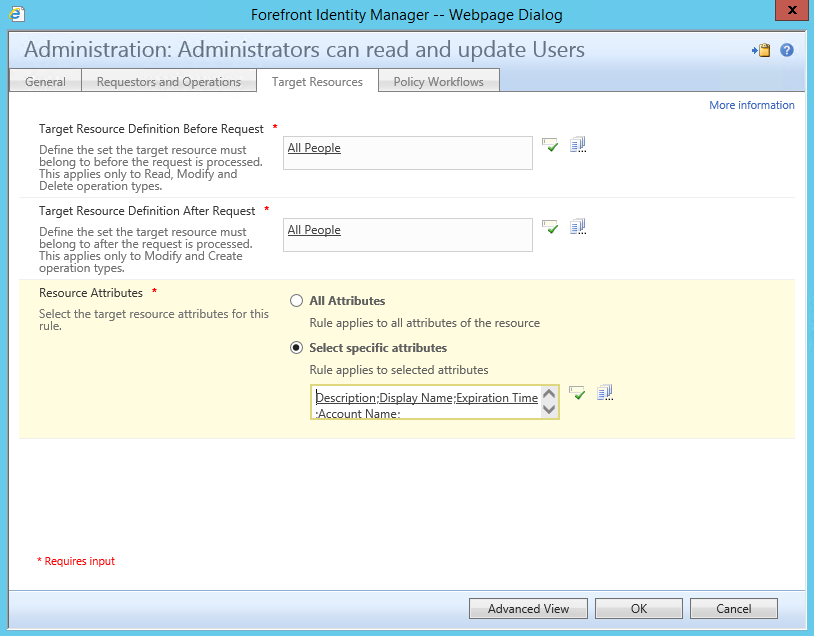Validate the After Request set entry
This screenshot has width=814, height=636.
pyautogui.click(x=550, y=227)
